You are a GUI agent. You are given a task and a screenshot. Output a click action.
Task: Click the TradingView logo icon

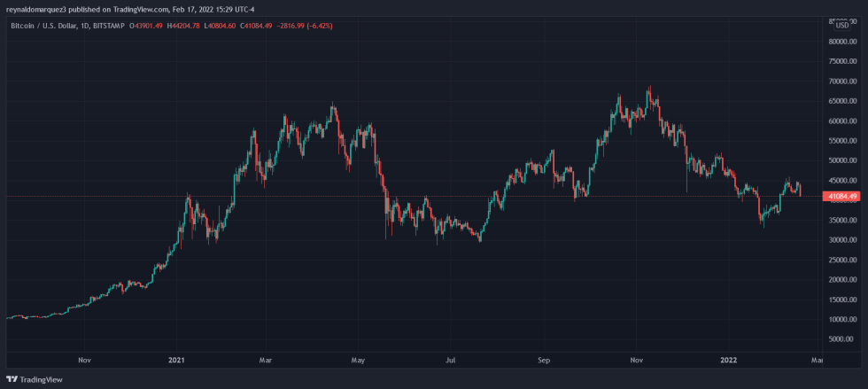[12, 378]
